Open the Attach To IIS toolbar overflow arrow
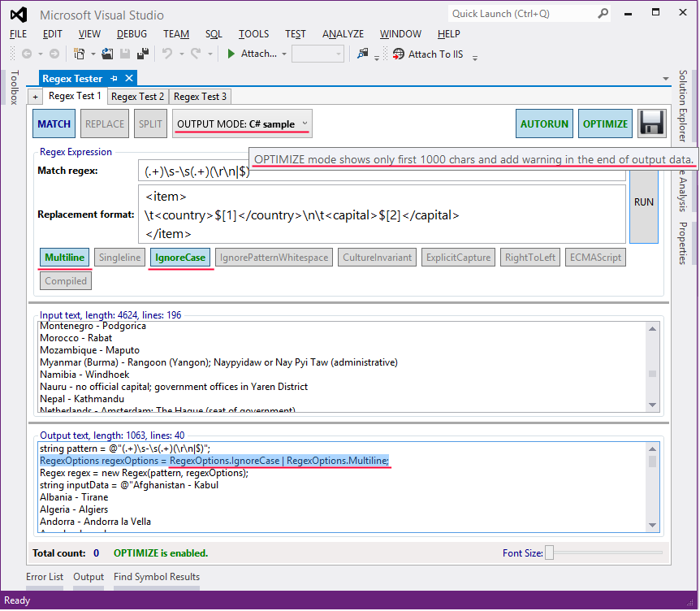This screenshot has width=700, height=611. 475,58
